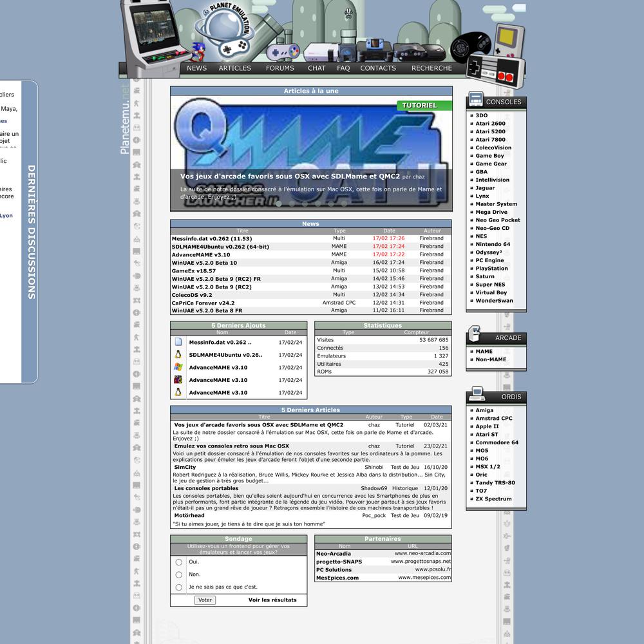This screenshot has width=644, height=644.
Task: Open the MAME arcade section
Action: pos(484,352)
